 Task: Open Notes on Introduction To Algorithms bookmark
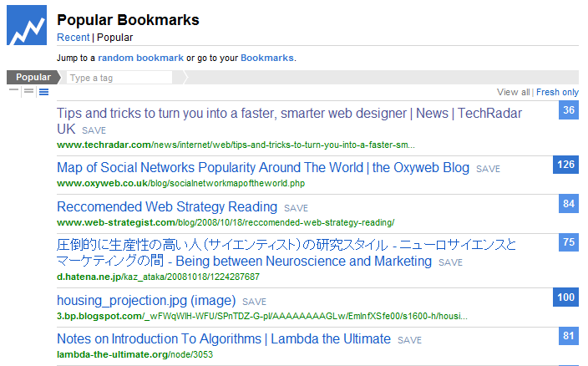click(224, 339)
